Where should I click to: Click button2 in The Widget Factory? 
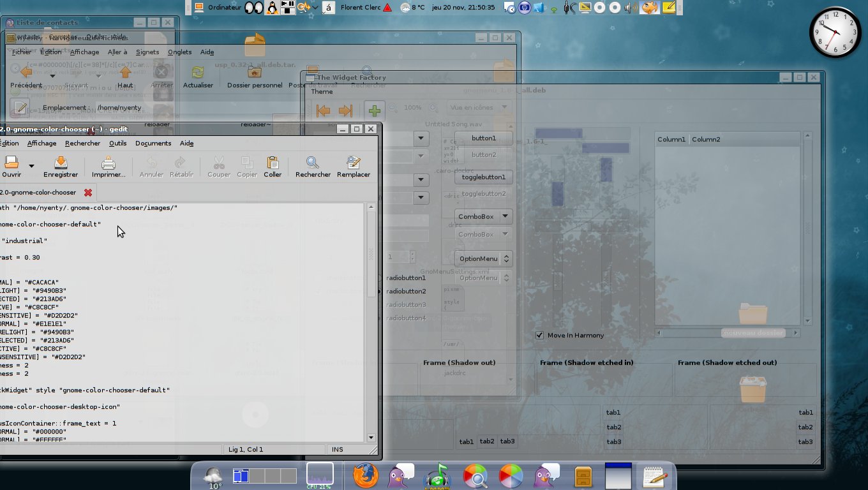click(484, 154)
